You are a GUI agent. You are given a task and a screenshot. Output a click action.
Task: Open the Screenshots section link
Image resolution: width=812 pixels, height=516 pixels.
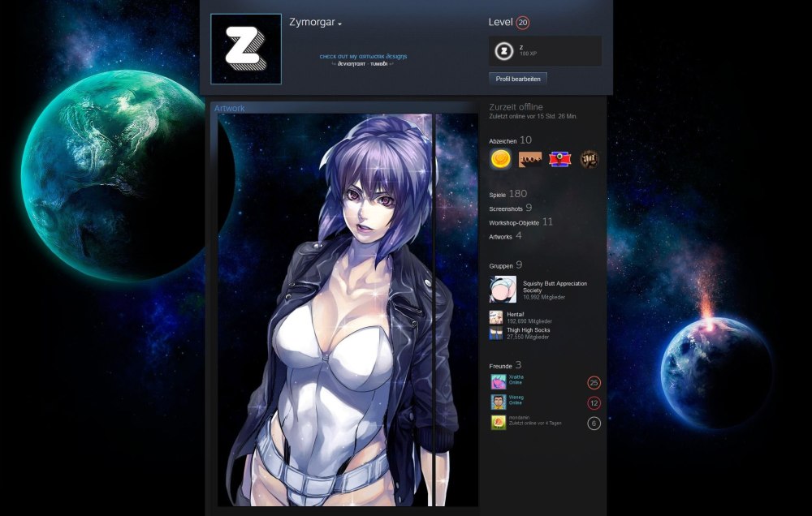coord(505,209)
